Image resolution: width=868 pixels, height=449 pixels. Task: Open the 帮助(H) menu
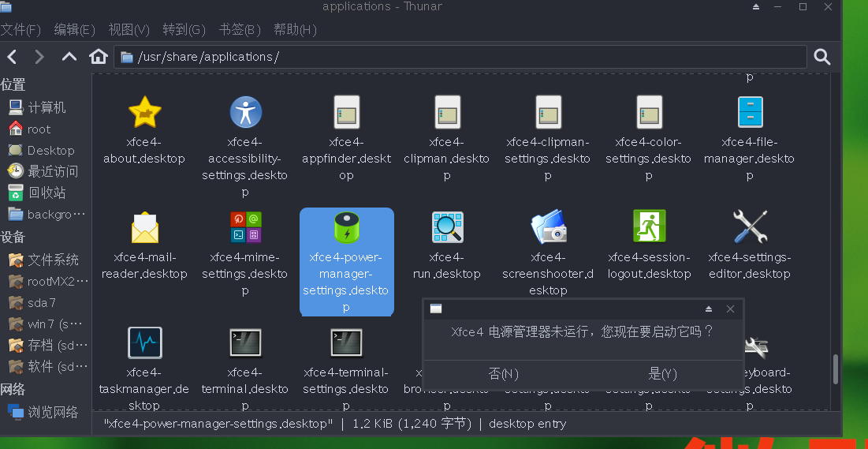295,30
